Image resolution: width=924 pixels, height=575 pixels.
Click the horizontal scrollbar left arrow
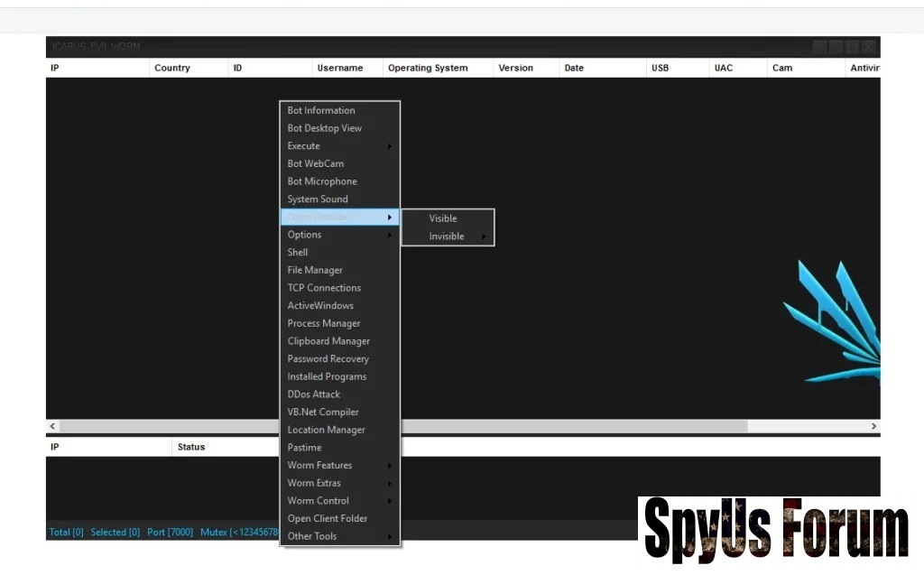(x=52, y=426)
